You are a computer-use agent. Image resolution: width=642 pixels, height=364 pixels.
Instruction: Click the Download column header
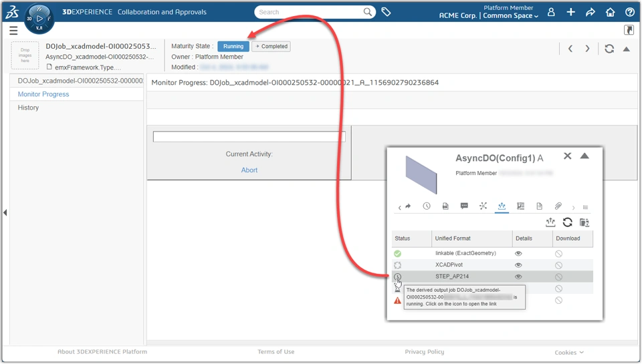click(x=572, y=238)
